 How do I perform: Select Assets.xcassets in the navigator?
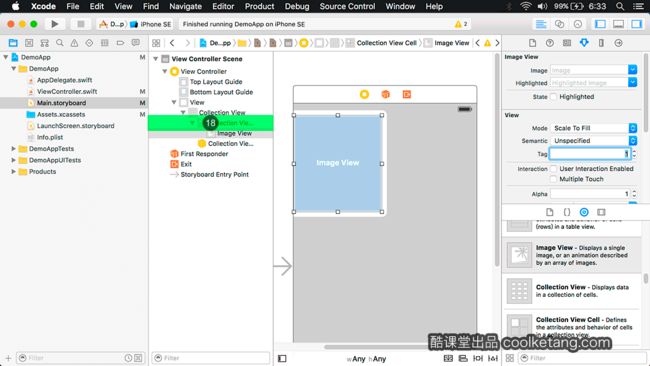pos(61,114)
